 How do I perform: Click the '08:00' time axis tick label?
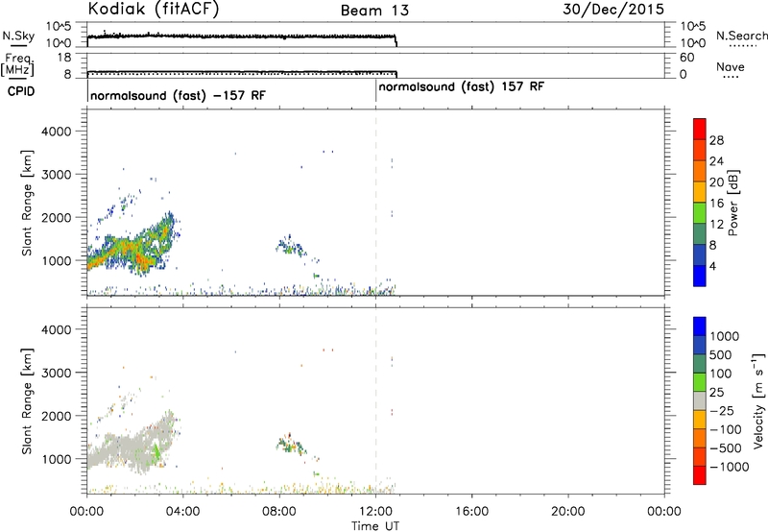pos(279,512)
